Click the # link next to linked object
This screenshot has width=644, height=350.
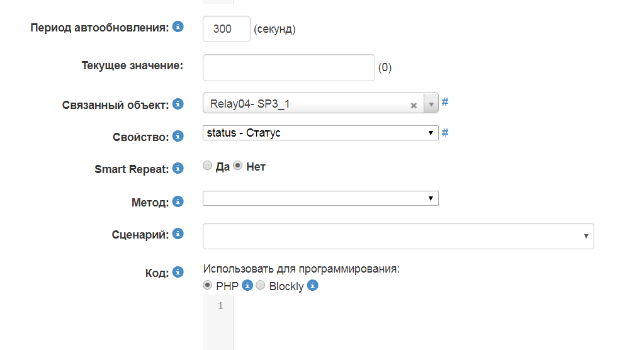445,102
